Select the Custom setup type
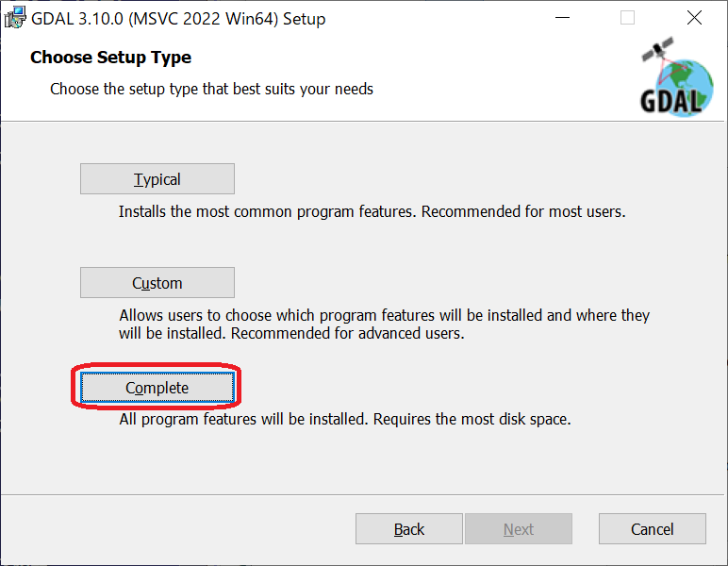 tap(157, 283)
